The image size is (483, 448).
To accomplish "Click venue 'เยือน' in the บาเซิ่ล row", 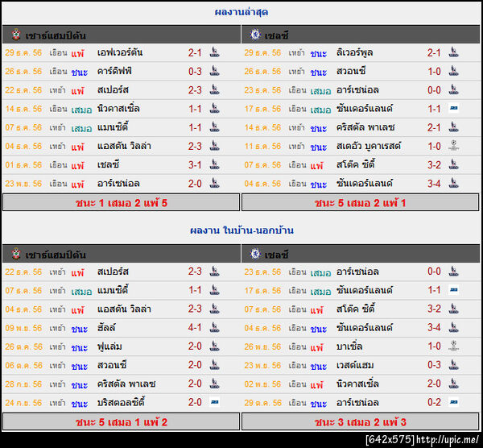I will [297, 346].
